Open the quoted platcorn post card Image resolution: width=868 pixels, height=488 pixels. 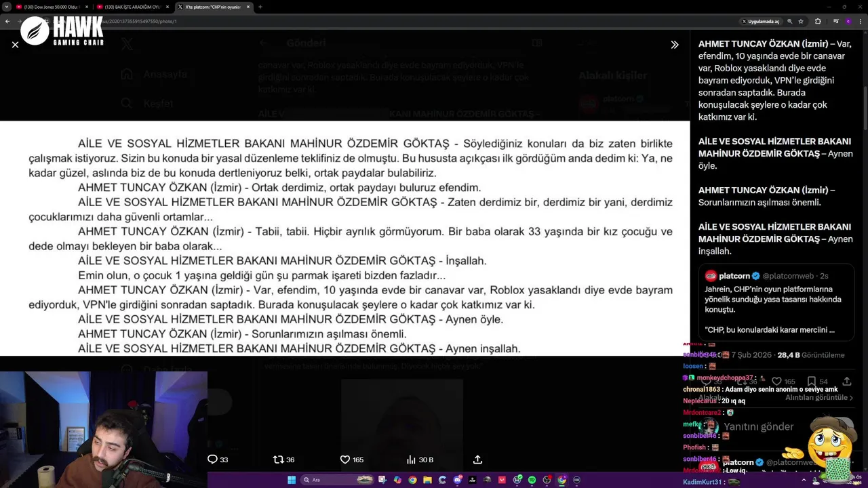click(x=776, y=302)
